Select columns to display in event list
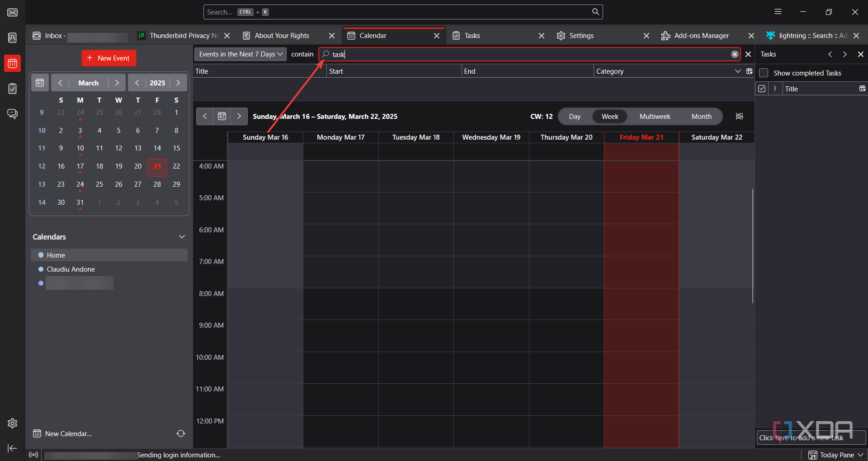This screenshot has height=461, width=868. [x=749, y=71]
